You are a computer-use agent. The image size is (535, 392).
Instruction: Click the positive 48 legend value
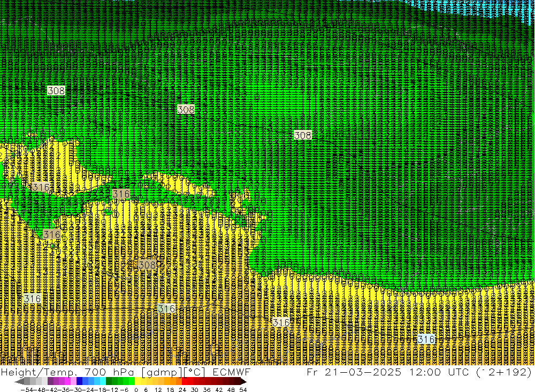click(231, 390)
